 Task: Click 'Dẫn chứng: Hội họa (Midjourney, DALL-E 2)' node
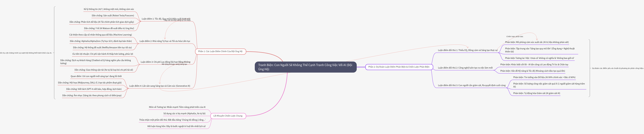[90, 83]
